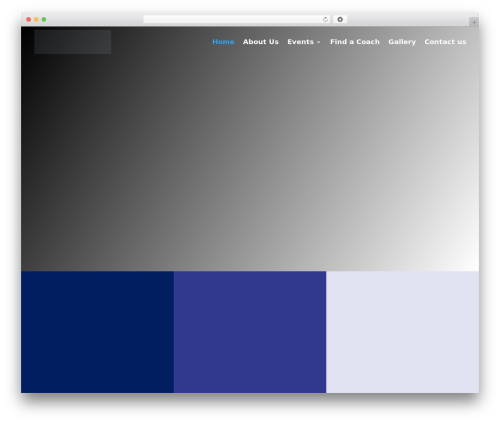The width and height of the screenshot is (500, 423).
Task: Click the site logo placeholder
Action: pyautogui.click(x=73, y=42)
